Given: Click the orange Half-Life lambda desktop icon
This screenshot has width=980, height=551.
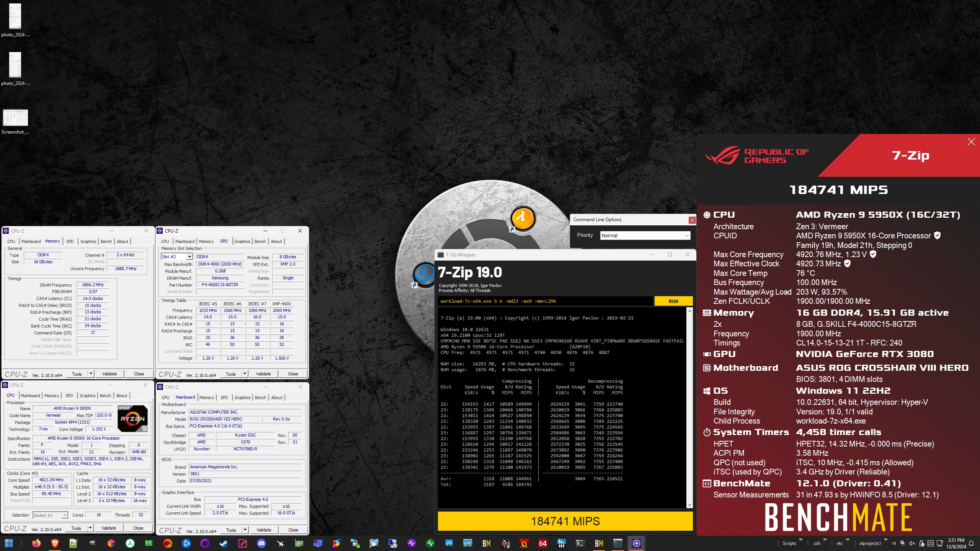Looking at the screenshot, I should pyautogui.click(x=523, y=219).
